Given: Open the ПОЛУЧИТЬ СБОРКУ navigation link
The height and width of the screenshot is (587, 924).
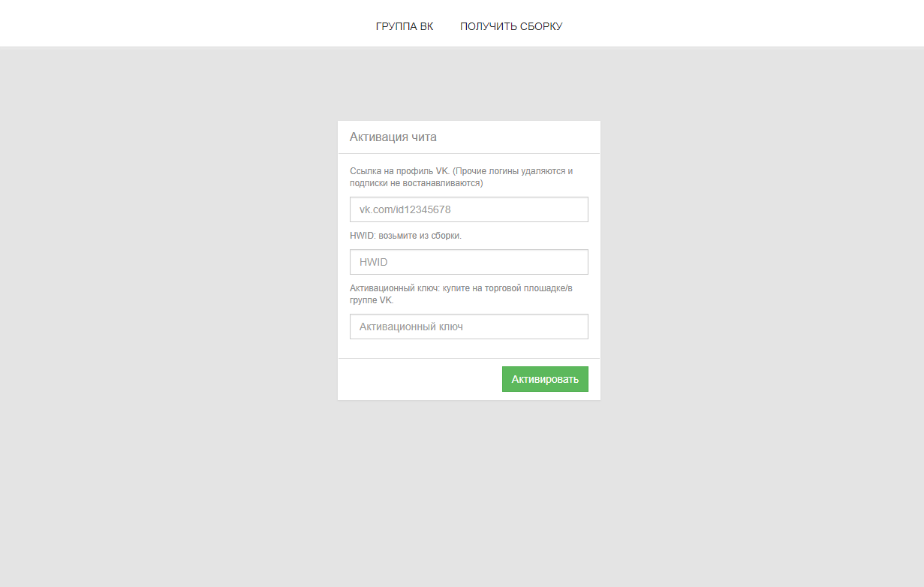Looking at the screenshot, I should pyautogui.click(x=511, y=26).
